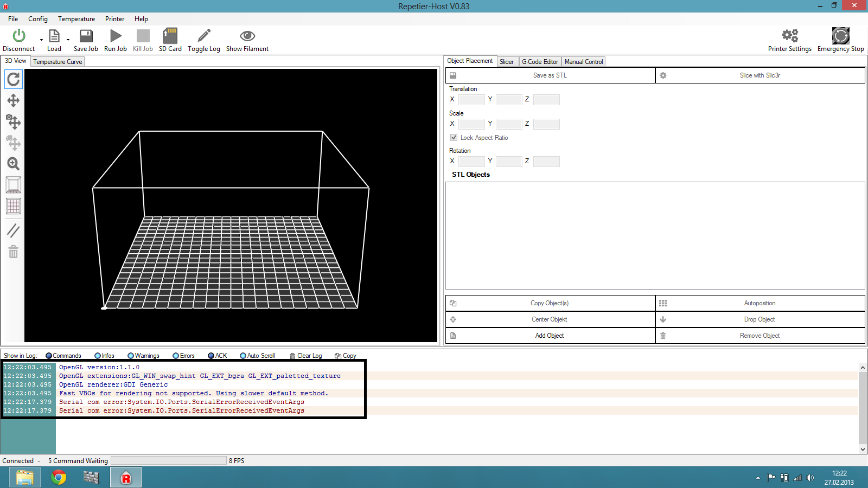Open the SD Card manager
868x488 pixels.
pos(170,36)
